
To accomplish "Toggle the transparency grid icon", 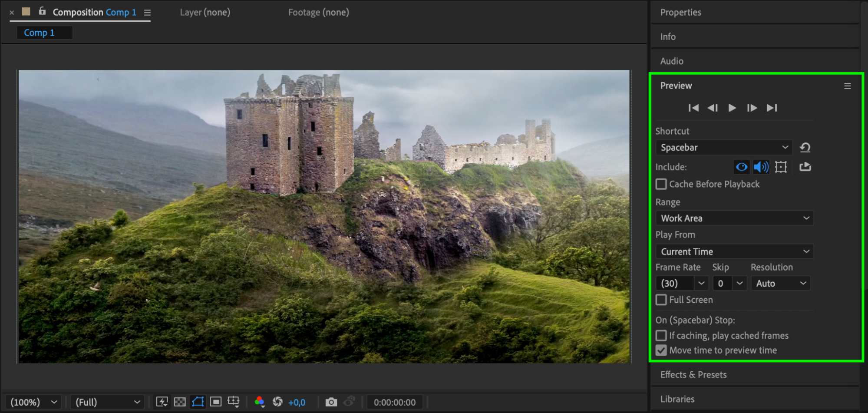I will coord(180,402).
